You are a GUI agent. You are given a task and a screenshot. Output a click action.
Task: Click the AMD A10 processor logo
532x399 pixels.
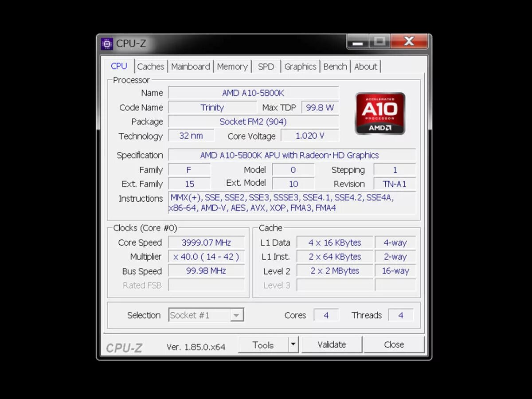click(x=380, y=113)
